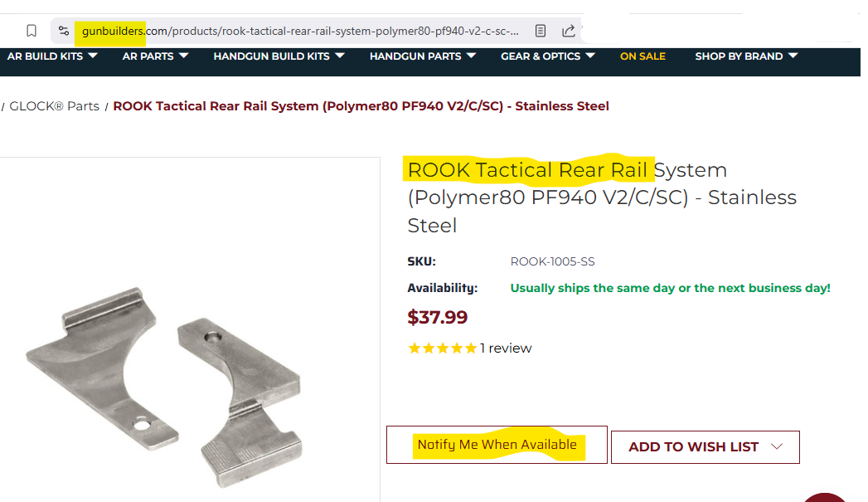Click Notify Me When Available button
Screen dimensions: 868x502
coord(497,445)
